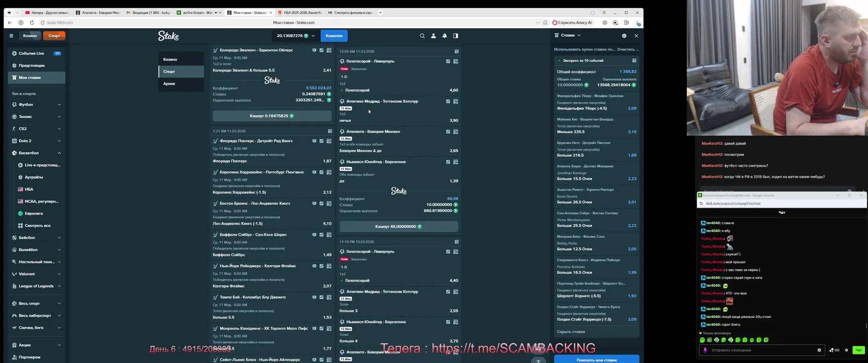Open emoji picker in chat input
Viewport: 868px width, 363px height.
point(819,350)
